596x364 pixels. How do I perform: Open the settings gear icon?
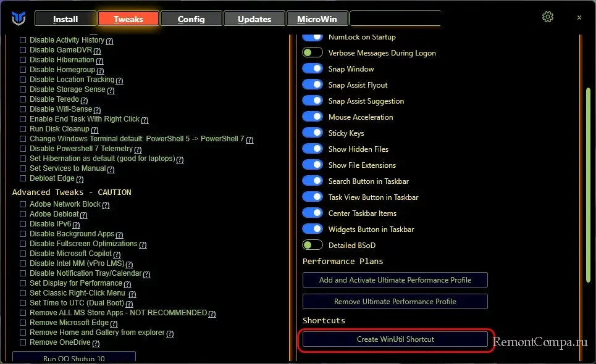coord(548,17)
